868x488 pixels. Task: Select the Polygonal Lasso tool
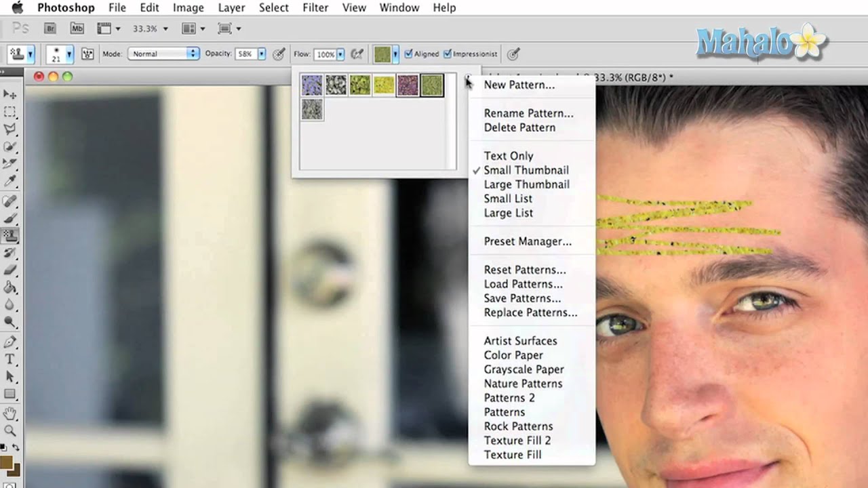10,129
